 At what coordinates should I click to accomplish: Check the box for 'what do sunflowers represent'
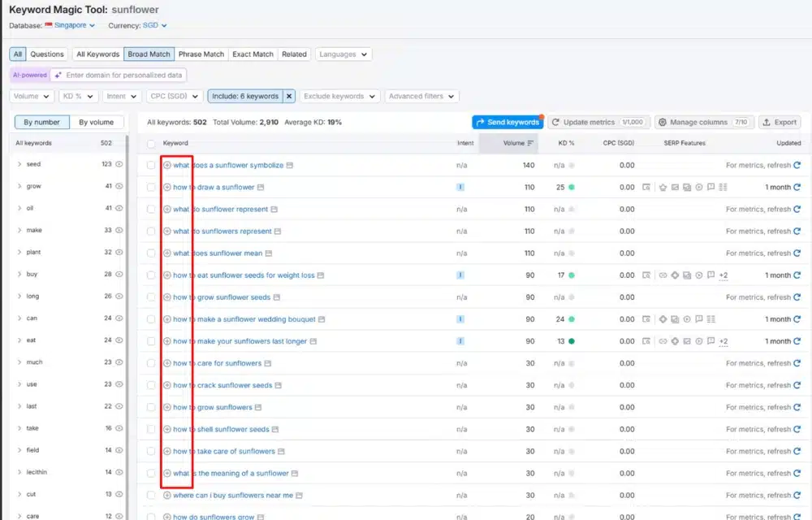[151, 231]
